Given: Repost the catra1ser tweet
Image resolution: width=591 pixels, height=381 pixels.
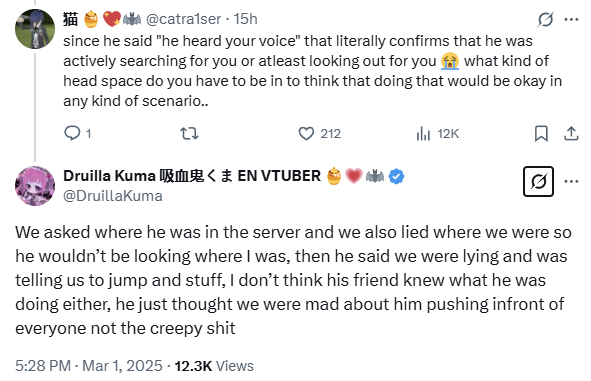Looking at the screenshot, I should pyautogui.click(x=189, y=133).
